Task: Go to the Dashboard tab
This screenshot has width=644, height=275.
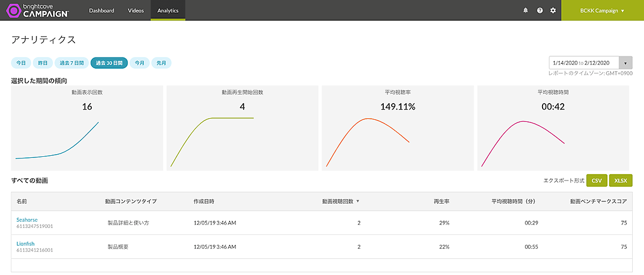Action: (101, 10)
